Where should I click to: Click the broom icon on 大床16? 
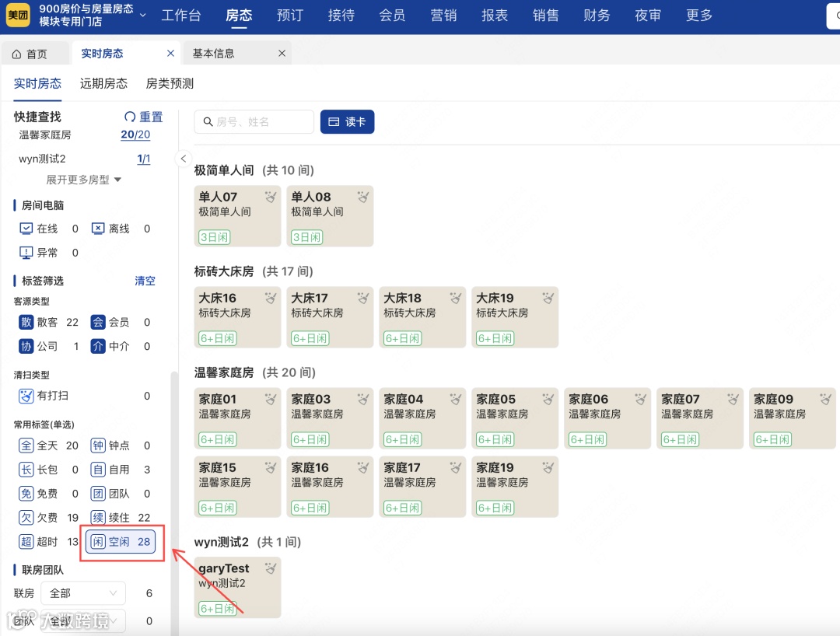click(271, 298)
